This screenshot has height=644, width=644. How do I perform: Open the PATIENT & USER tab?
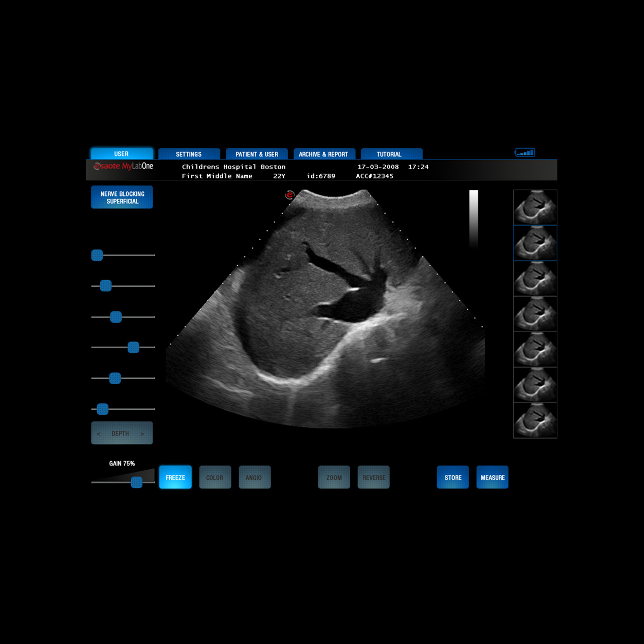[257, 154]
